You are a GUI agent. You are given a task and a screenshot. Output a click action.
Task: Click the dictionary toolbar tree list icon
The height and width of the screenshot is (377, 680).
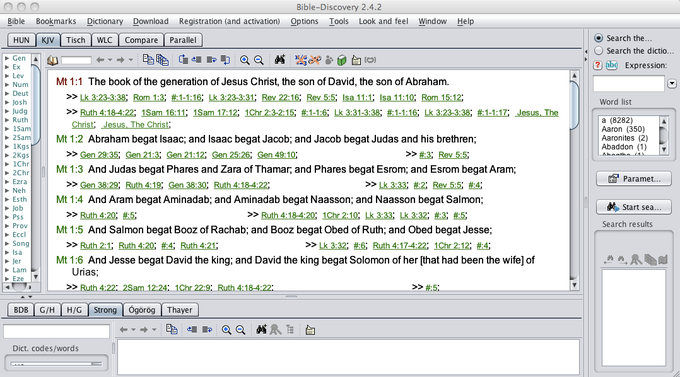290,330
